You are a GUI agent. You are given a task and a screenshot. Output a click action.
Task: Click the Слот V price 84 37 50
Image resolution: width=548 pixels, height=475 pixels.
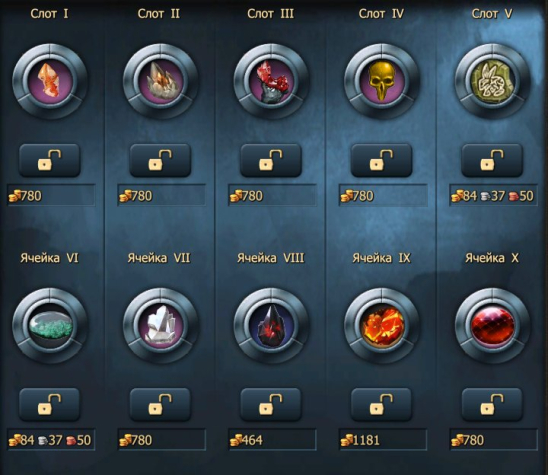(493, 195)
